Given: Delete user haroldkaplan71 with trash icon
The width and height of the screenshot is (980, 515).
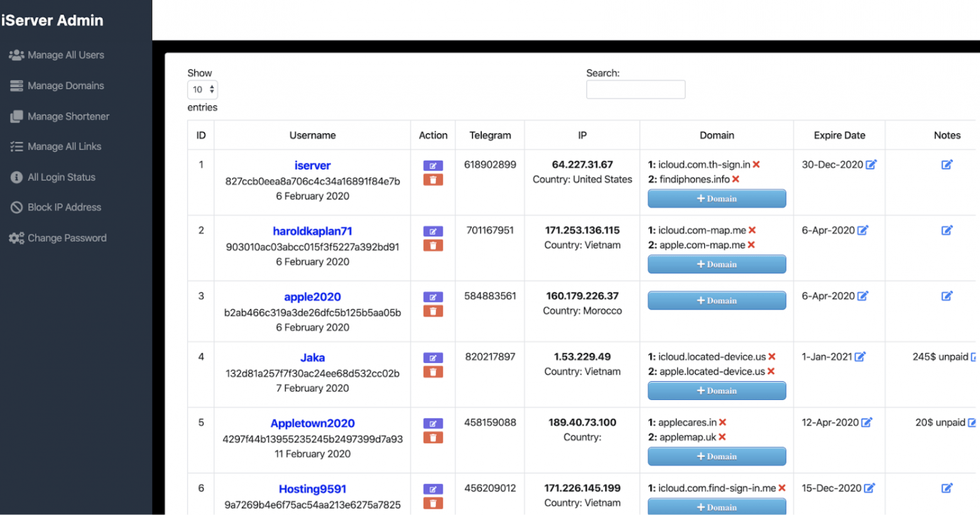Looking at the screenshot, I should (433, 246).
